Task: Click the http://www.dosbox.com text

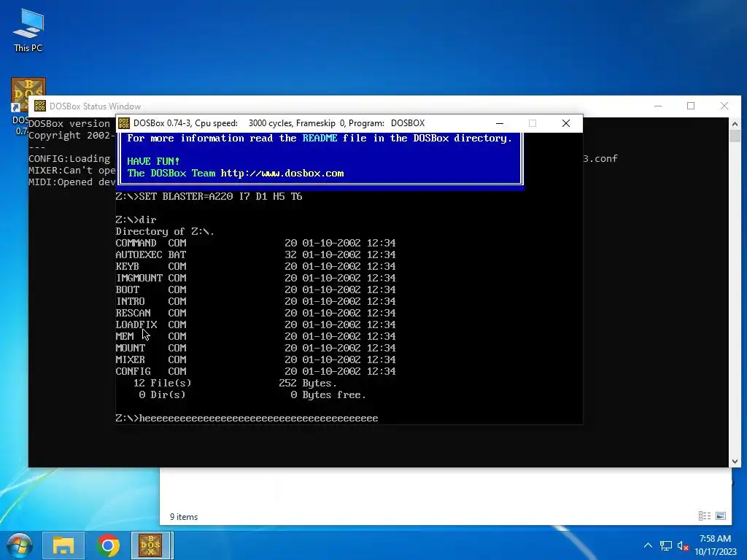Action: (282, 174)
